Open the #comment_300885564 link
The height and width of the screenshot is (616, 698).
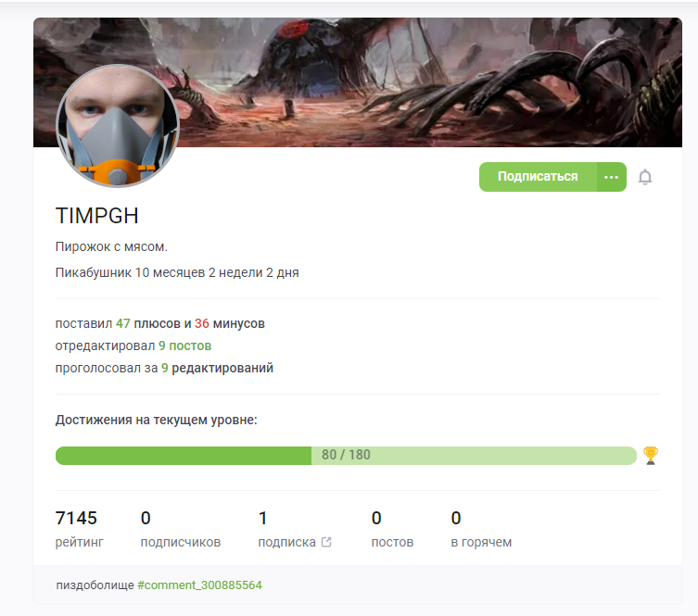pyautogui.click(x=199, y=585)
